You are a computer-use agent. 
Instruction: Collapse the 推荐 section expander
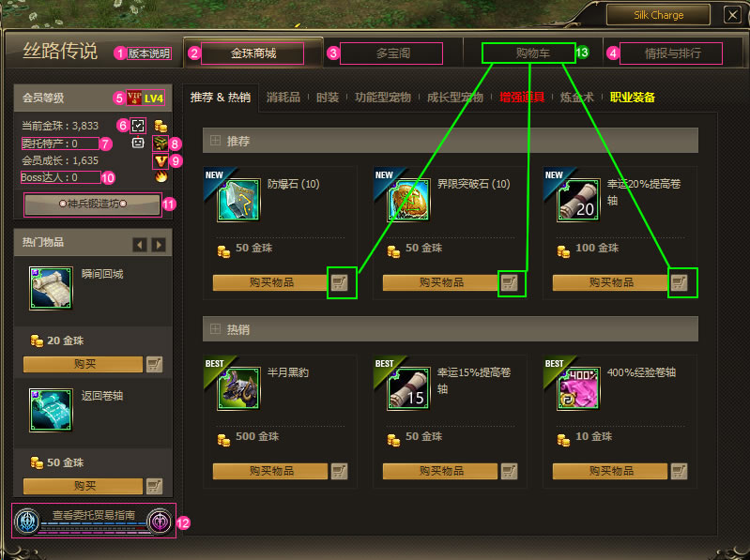click(x=215, y=141)
